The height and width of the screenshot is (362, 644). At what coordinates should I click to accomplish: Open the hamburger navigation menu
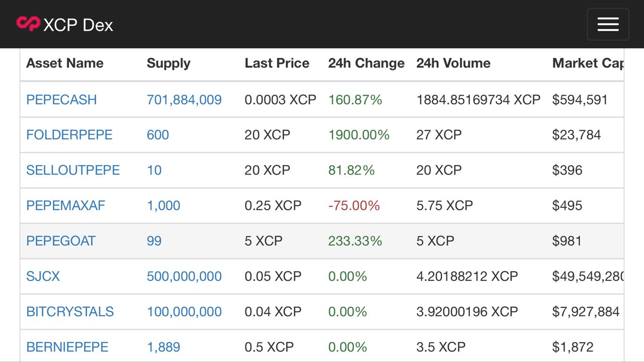(608, 24)
